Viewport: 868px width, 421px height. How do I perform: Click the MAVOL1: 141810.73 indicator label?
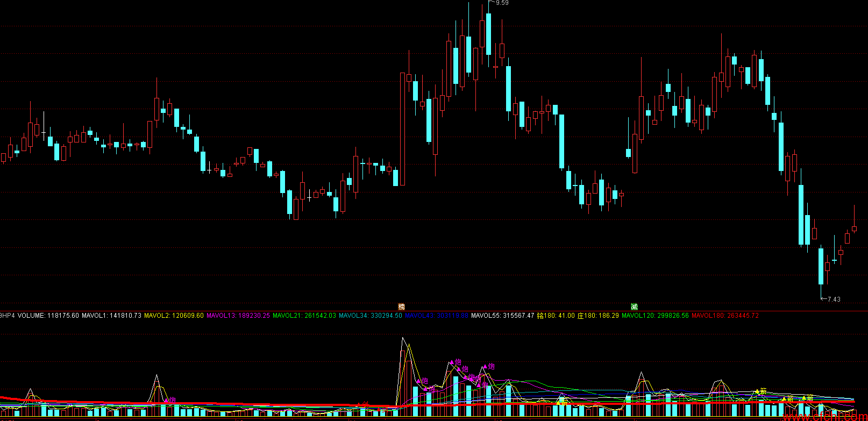[x=112, y=316]
